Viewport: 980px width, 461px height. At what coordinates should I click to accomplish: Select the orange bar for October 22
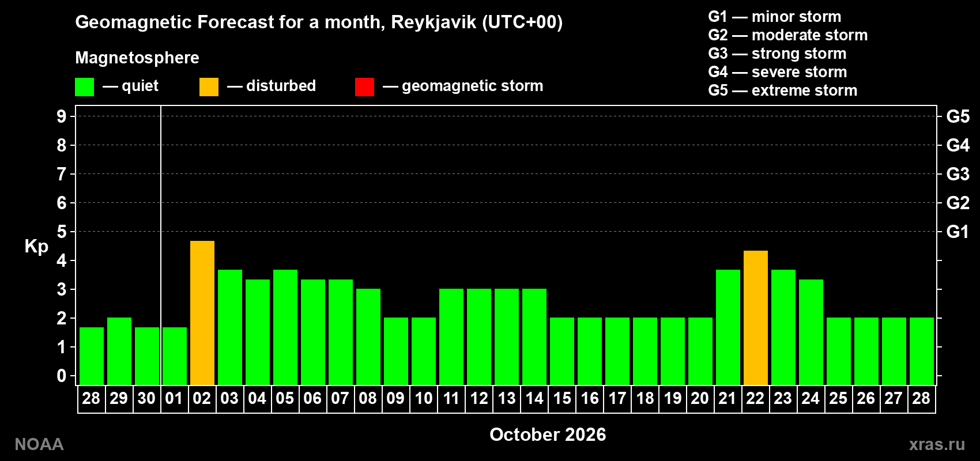tap(756, 318)
